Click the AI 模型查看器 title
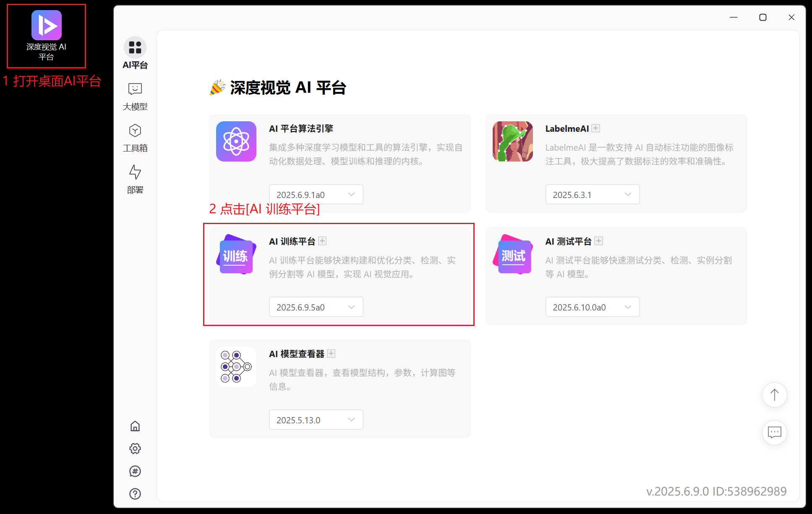This screenshot has height=514, width=812. point(297,354)
